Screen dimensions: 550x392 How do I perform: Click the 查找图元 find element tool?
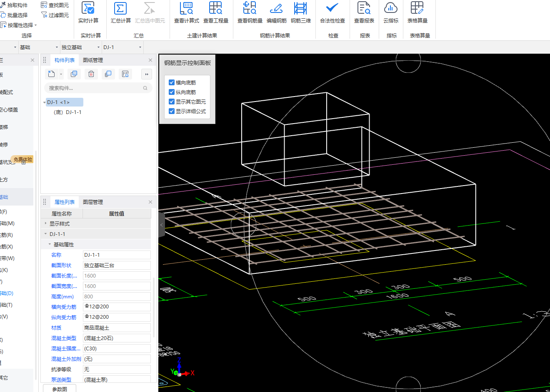click(55, 5)
